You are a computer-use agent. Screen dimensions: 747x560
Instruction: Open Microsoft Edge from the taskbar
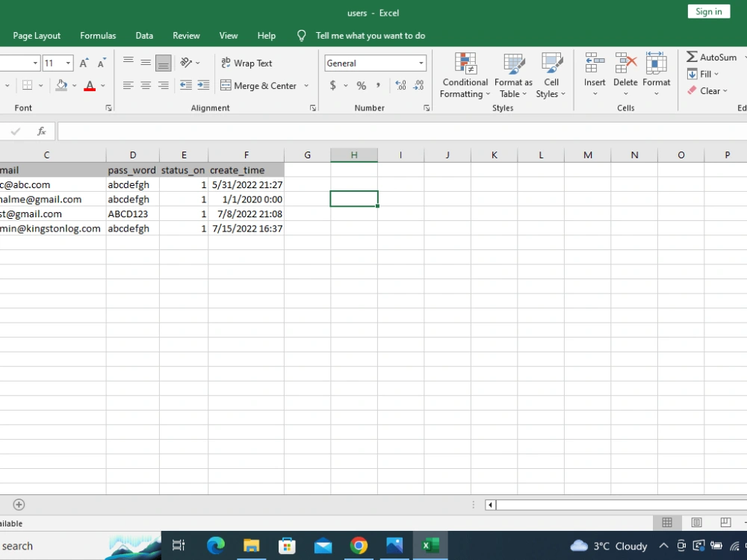[x=216, y=545]
